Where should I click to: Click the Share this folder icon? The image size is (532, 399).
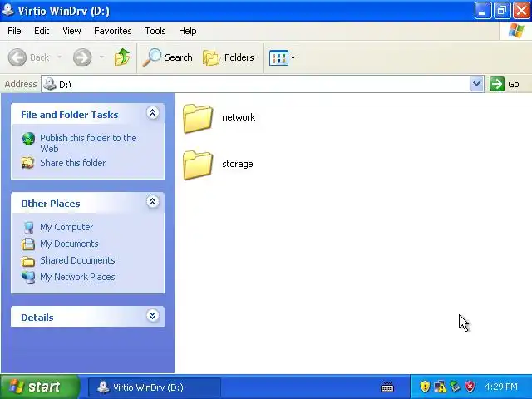point(27,163)
